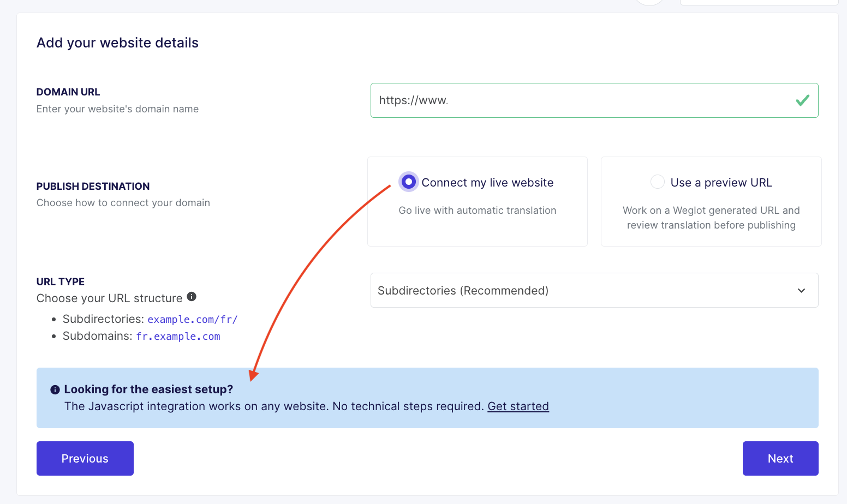Go back with the Previous button
Screen dimensions: 847x504
coord(85,458)
